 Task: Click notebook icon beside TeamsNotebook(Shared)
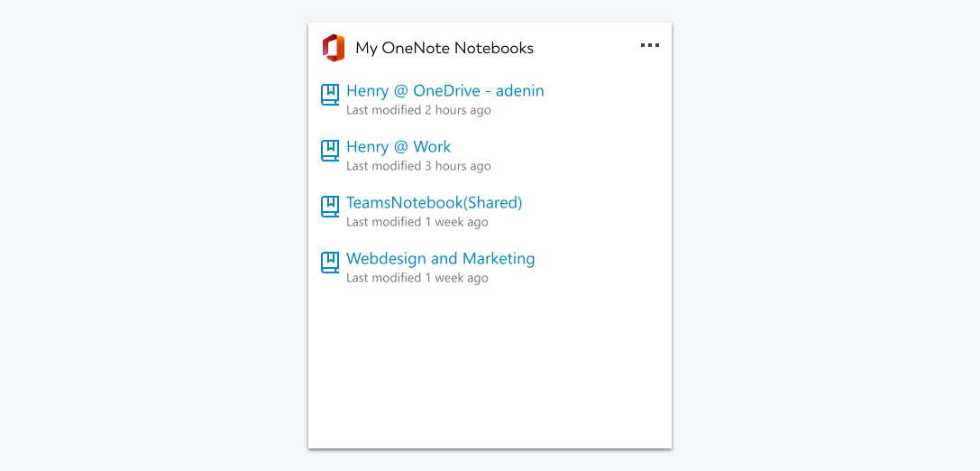point(330,207)
